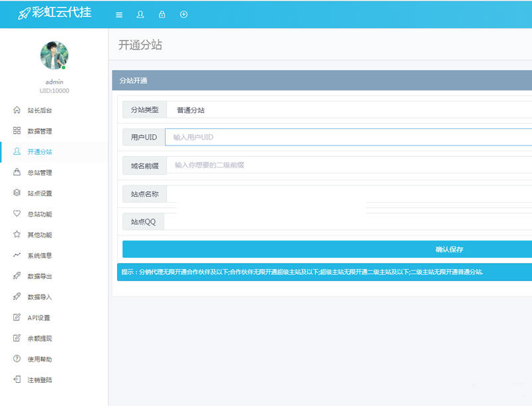532x406 pixels.
Task: Click the user icon beside 开通分站
Action: tap(17, 151)
